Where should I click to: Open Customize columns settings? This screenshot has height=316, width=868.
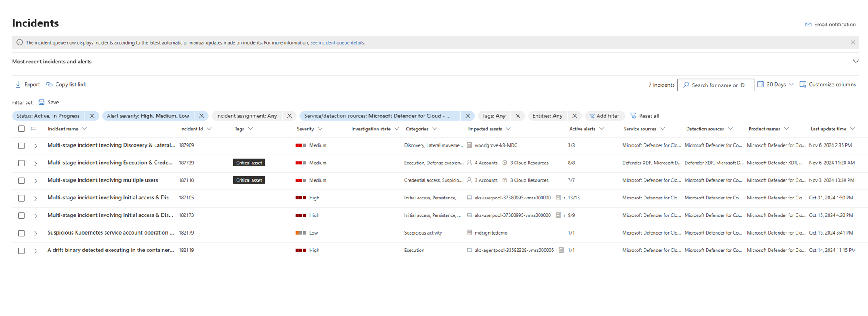pos(828,85)
